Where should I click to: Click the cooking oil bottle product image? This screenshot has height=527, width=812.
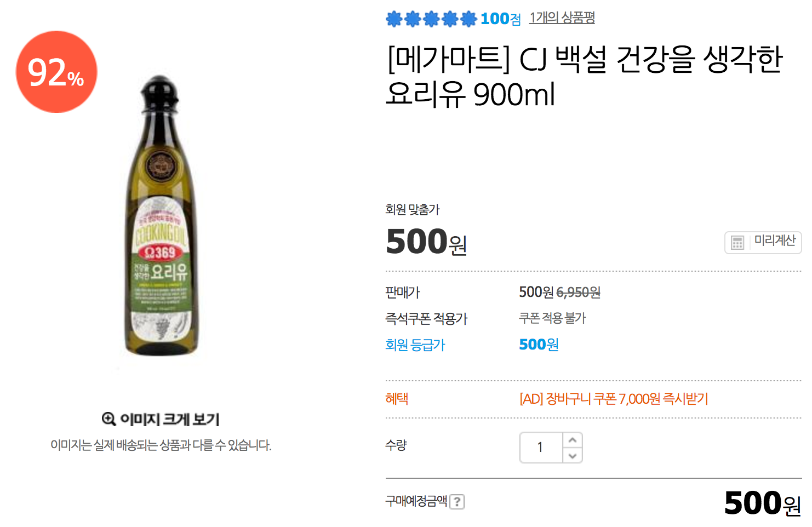point(161,219)
